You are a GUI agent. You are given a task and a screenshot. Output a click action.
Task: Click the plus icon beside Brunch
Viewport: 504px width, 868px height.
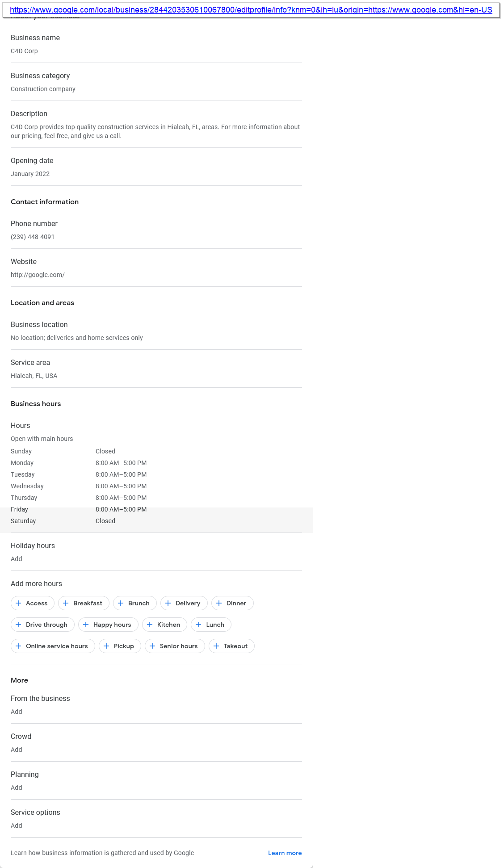tap(121, 603)
